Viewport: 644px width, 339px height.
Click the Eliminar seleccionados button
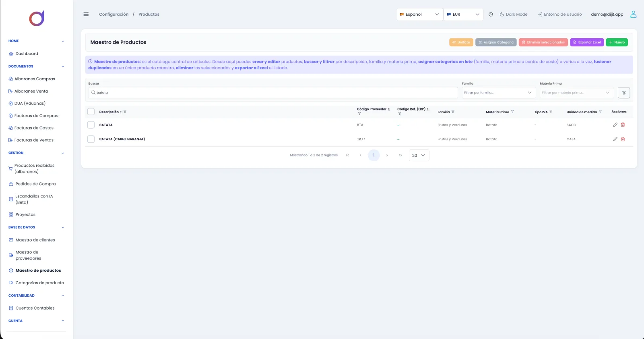point(543,42)
